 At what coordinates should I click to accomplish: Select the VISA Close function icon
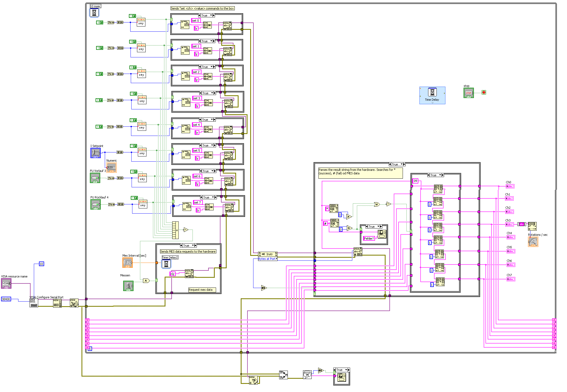click(253, 380)
